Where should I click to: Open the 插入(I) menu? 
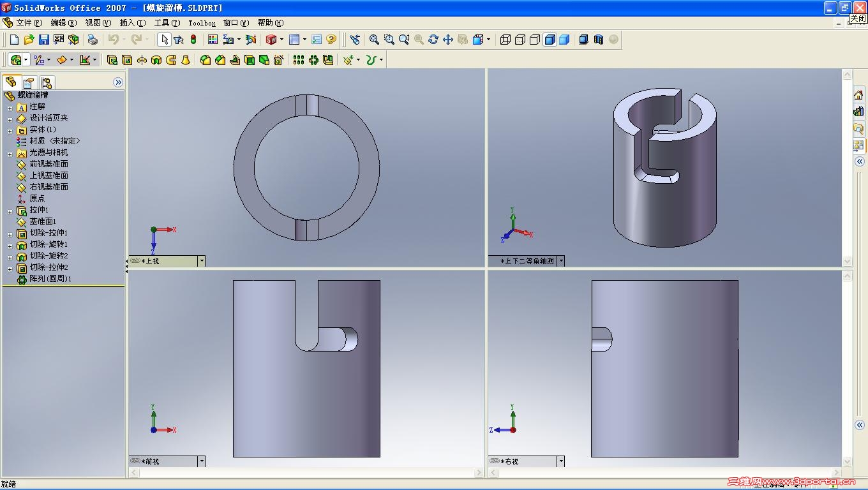pyautogui.click(x=132, y=23)
